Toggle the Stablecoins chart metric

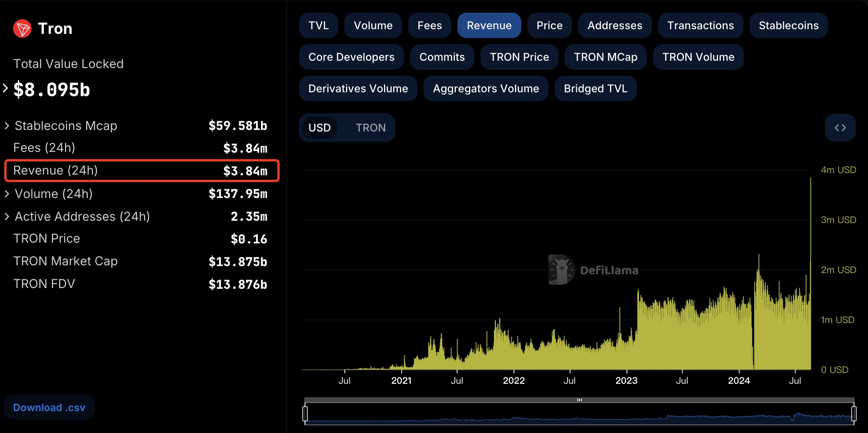(x=788, y=25)
